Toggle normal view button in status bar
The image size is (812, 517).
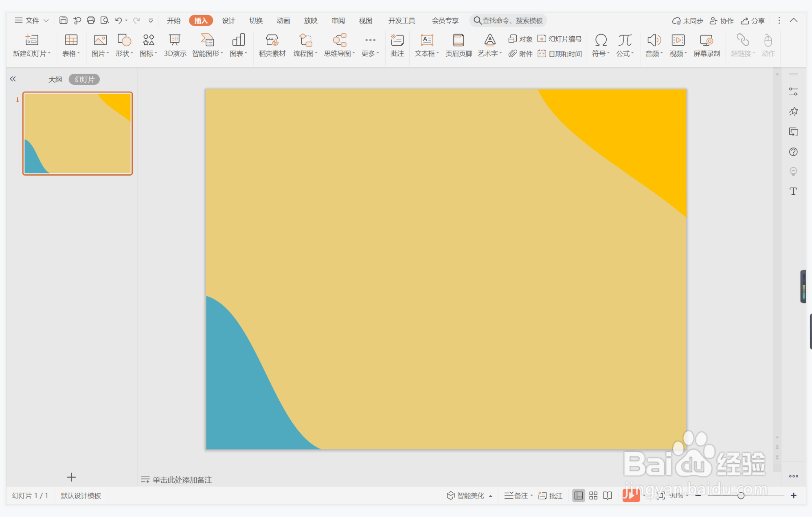click(x=578, y=495)
